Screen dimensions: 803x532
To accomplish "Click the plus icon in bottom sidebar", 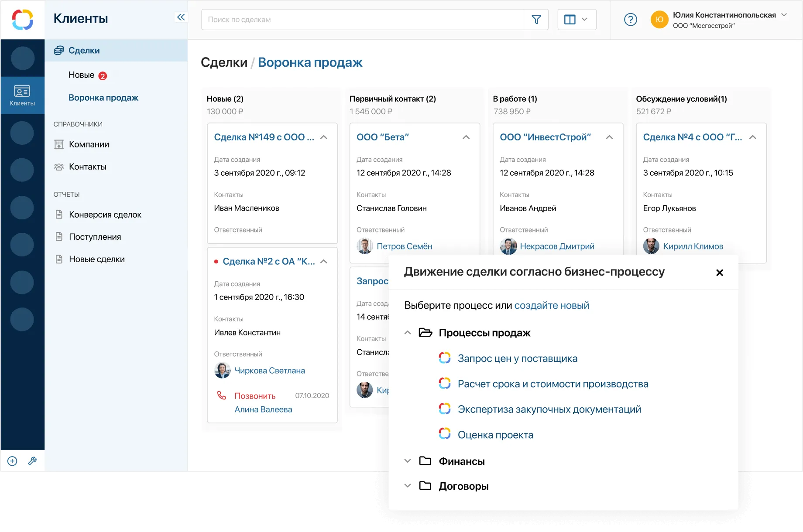I will (12, 460).
